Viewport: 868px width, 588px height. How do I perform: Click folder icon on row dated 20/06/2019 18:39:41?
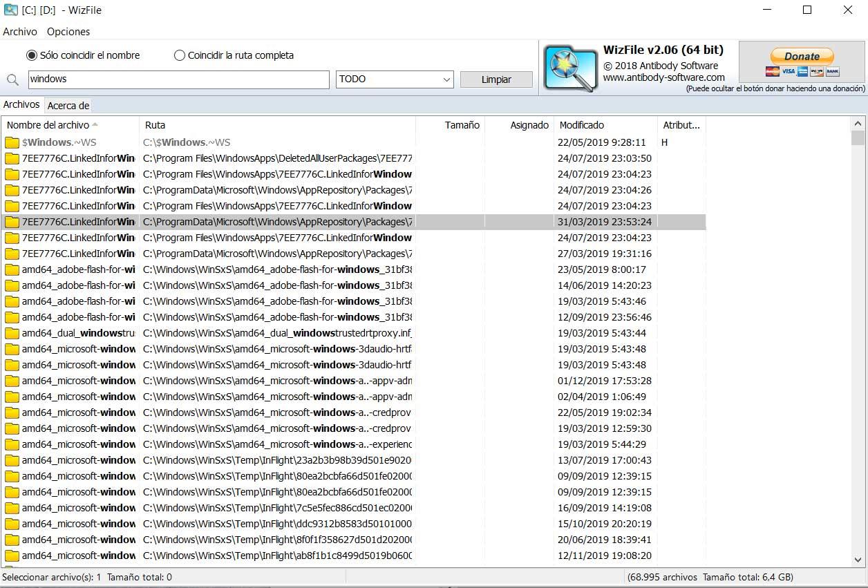[x=12, y=540]
